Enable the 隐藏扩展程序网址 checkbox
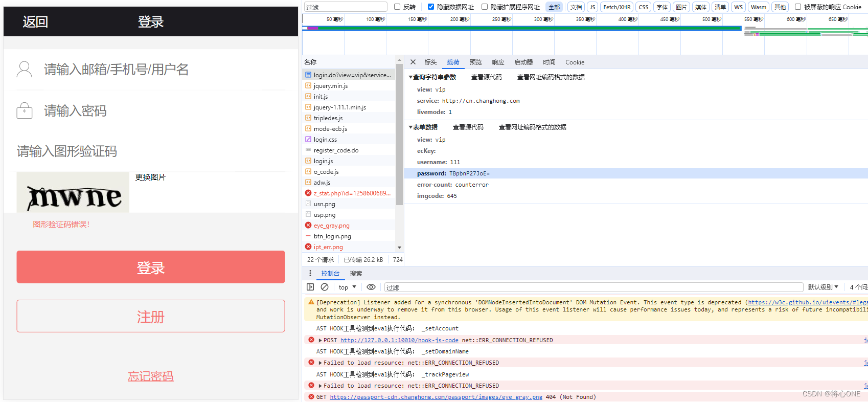 tap(485, 7)
